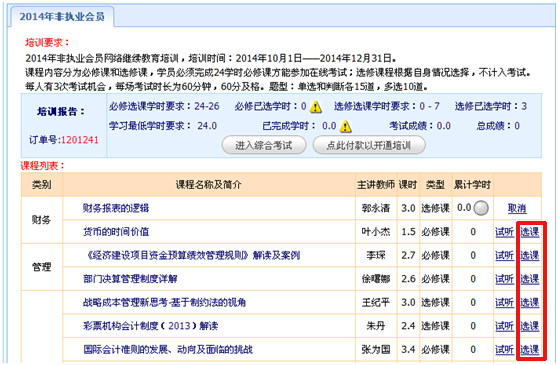Click 选修已选学时 value 3

524,106
